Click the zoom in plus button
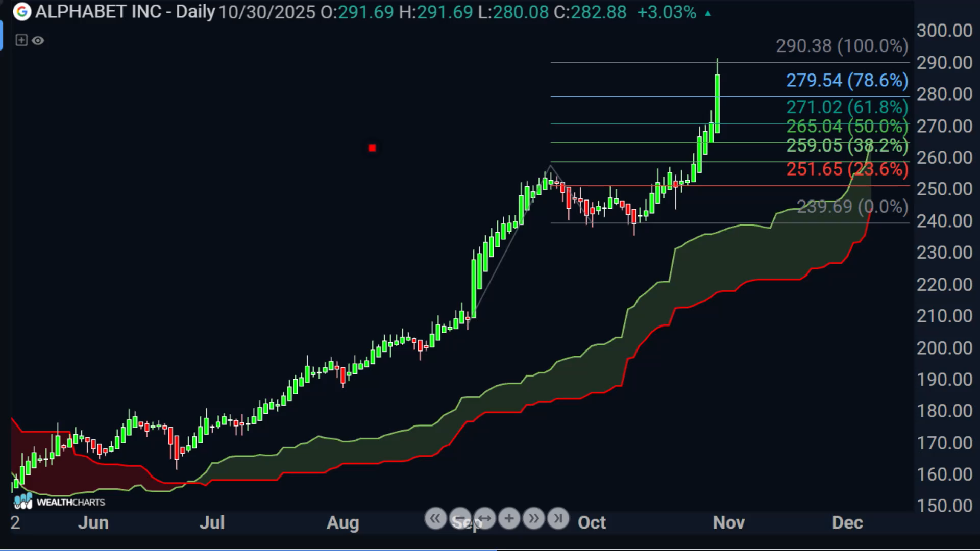The width and height of the screenshot is (980, 551). pos(509,519)
